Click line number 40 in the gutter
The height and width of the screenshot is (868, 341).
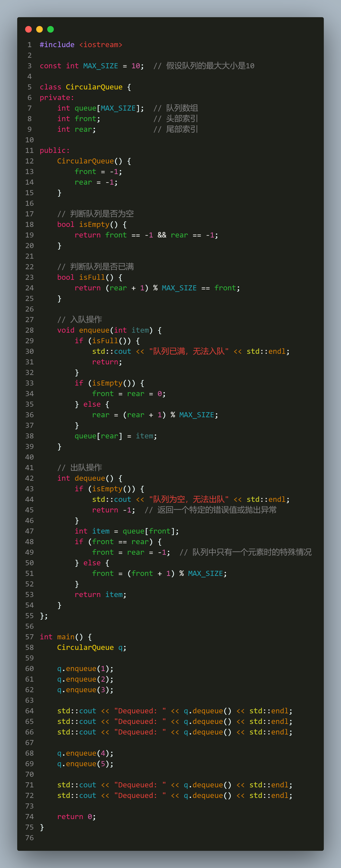point(29,457)
